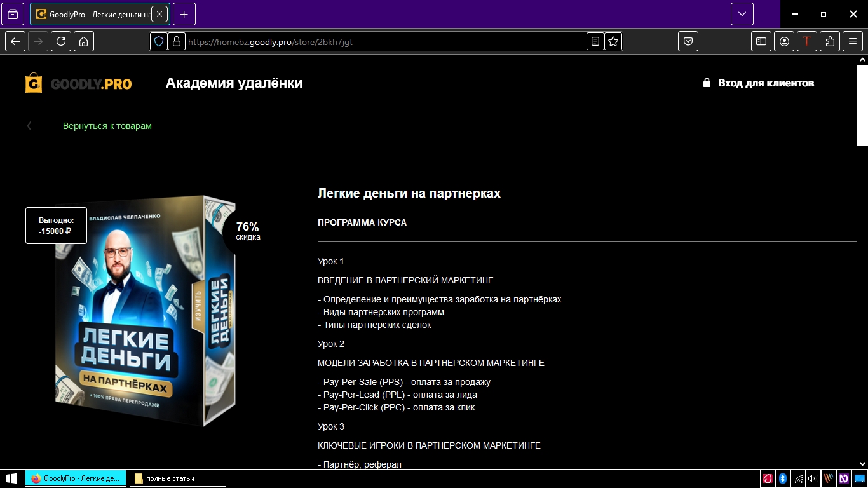868x488 pixels.
Task: Click the red antivirus tray icon
Action: tap(768, 478)
